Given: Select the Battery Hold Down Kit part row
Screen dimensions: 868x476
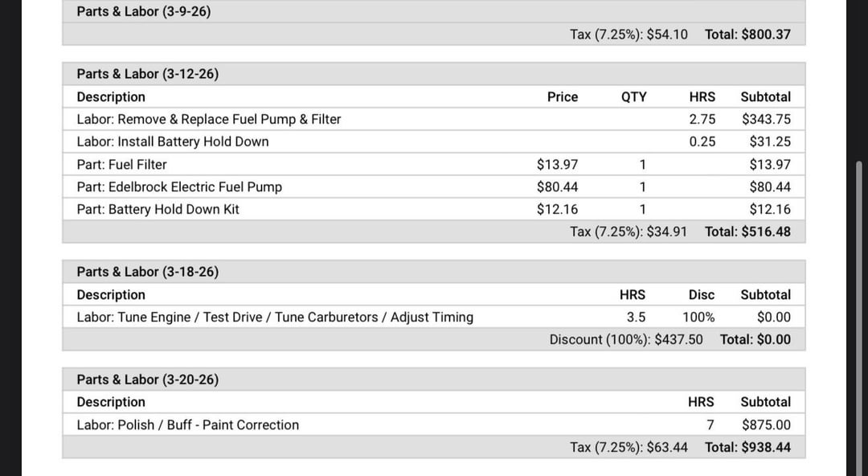Looking at the screenshot, I should pos(158,210).
